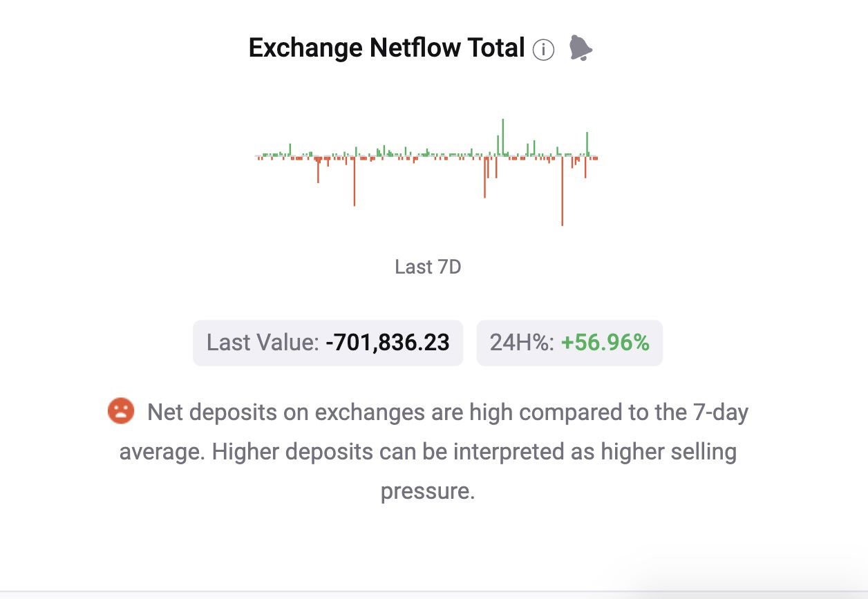Select the deepest red bar in the chart
This screenshot has width=868, height=599.
[563, 191]
